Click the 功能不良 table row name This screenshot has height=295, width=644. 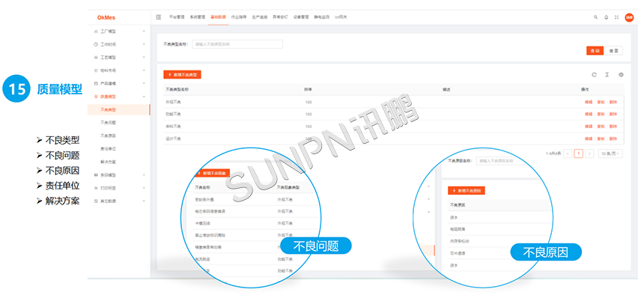(173, 115)
